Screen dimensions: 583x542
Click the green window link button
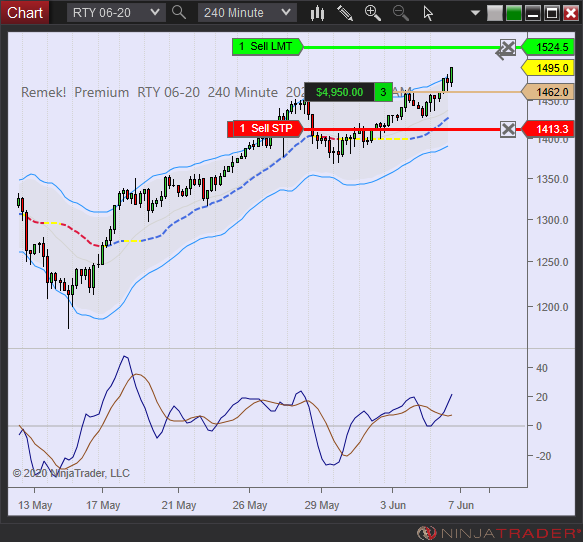pos(514,13)
